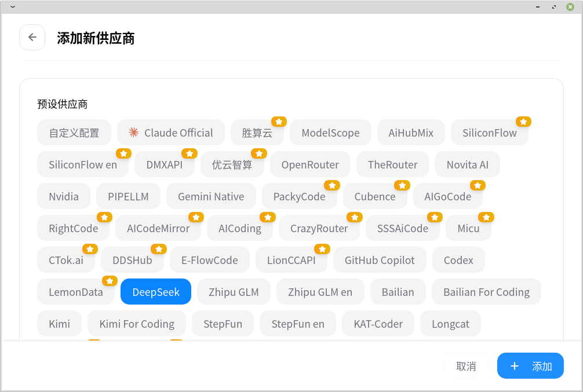
Task: Choose the SiliconFlow preset
Action: pyautogui.click(x=489, y=132)
